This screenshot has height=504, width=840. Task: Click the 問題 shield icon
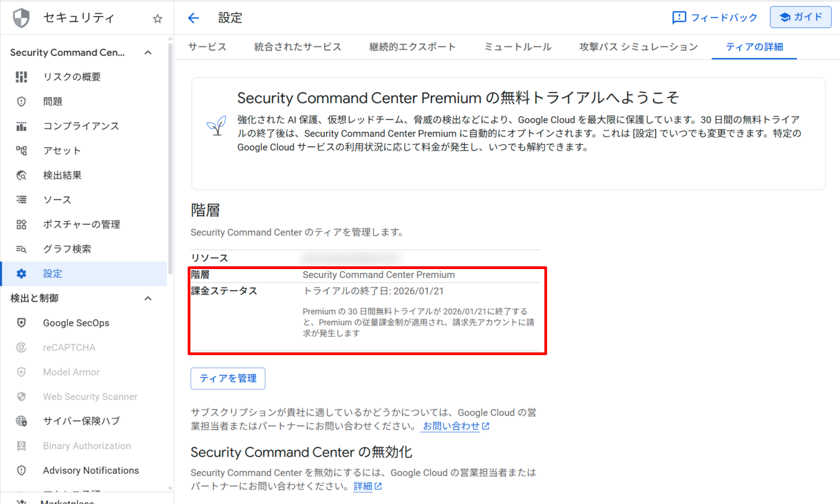[x=21, y=102]
